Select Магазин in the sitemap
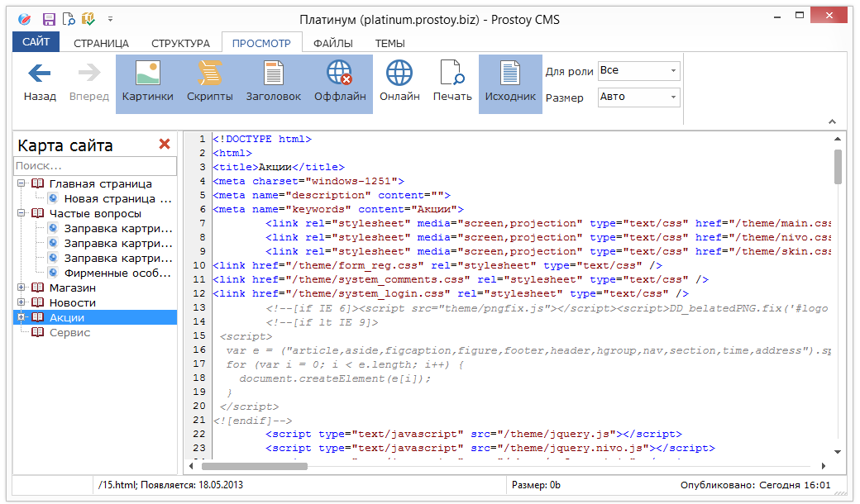The image size is (860, 504). pos(73,288)
